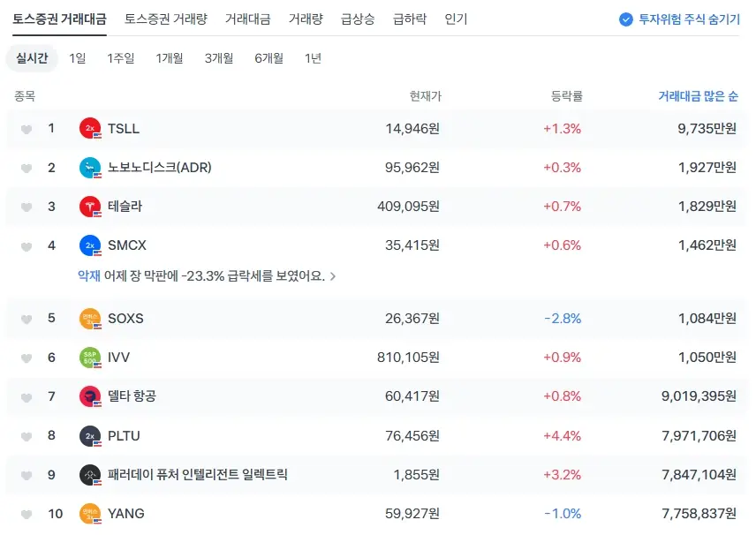Click 델타 항공 trading value 9,019,395원
Image resolution: width=756 pixels, height=535 pixels.
[699, 396]
